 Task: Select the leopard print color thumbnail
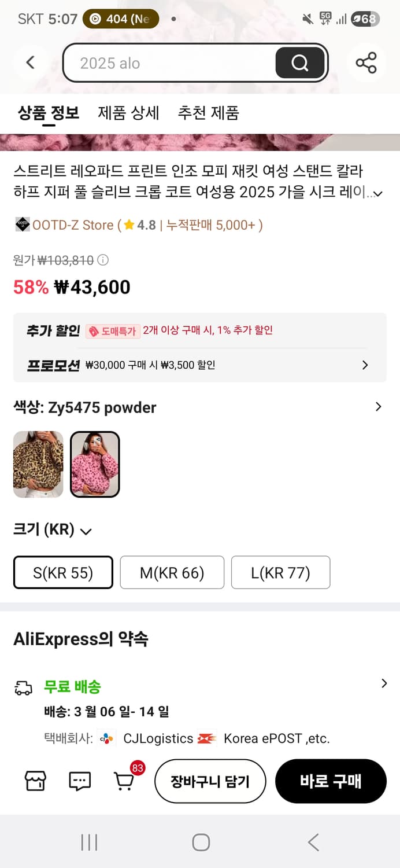[38, 464]
